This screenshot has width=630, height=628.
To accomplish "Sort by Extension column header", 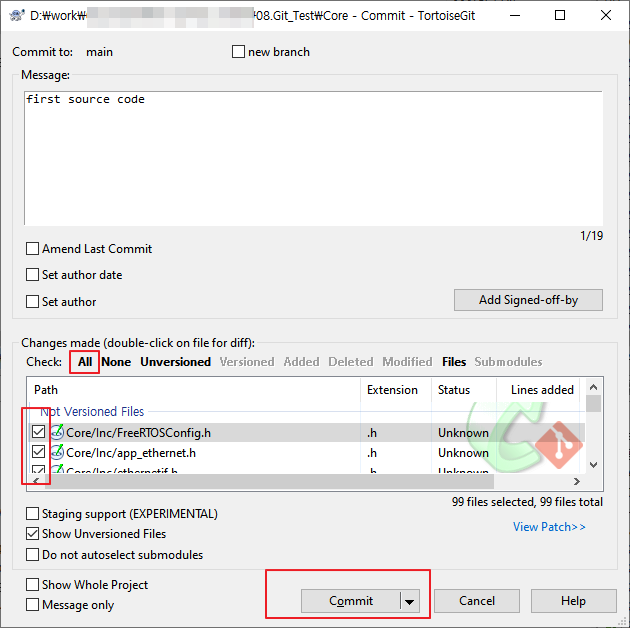I will [x=396, y=390].
